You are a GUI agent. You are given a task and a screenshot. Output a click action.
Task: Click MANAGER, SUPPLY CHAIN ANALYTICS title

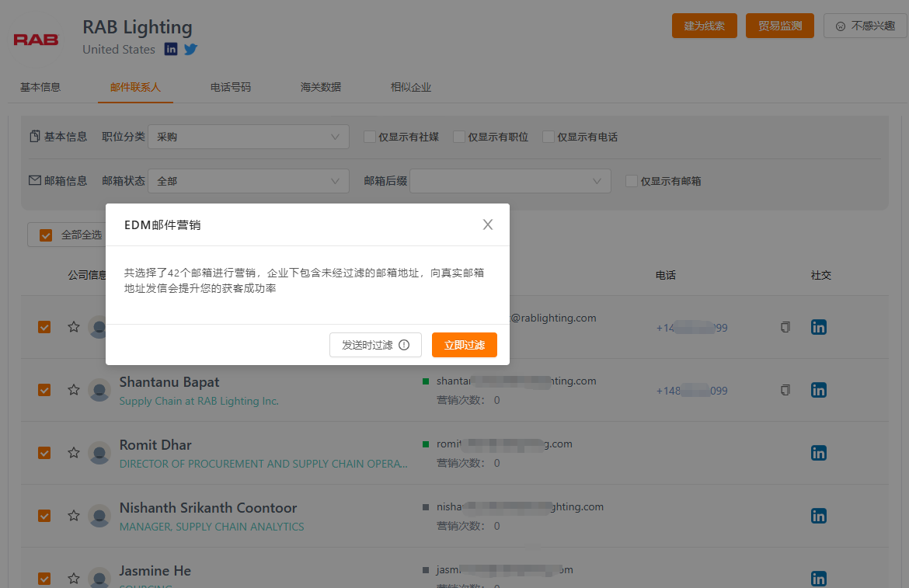211,527
